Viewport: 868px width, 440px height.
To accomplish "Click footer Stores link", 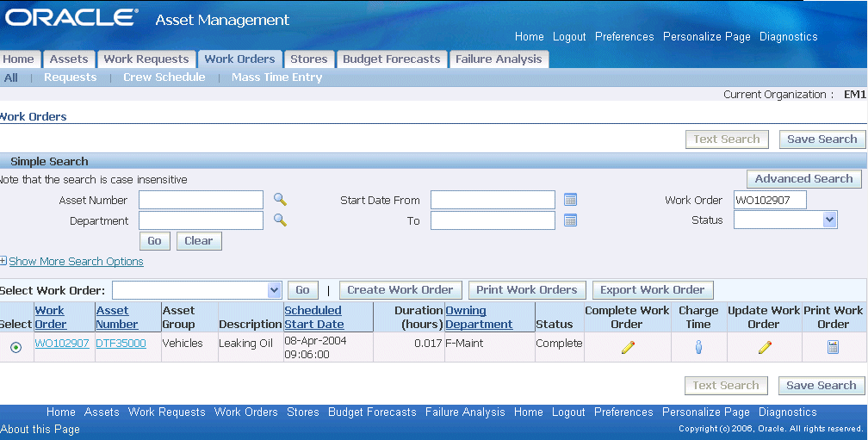I will point(303,412).
